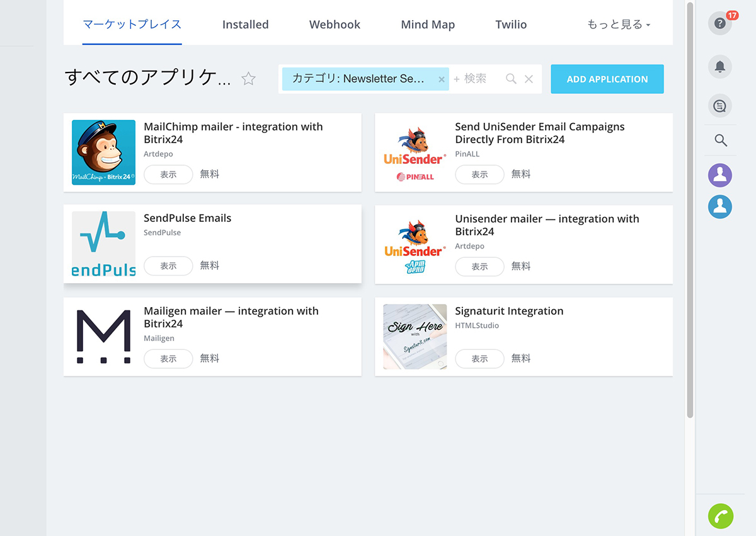This screenshot has height=536, width=756.
Task: Open the Signaturit Integration app title
Action: click(x=509, y=311)
